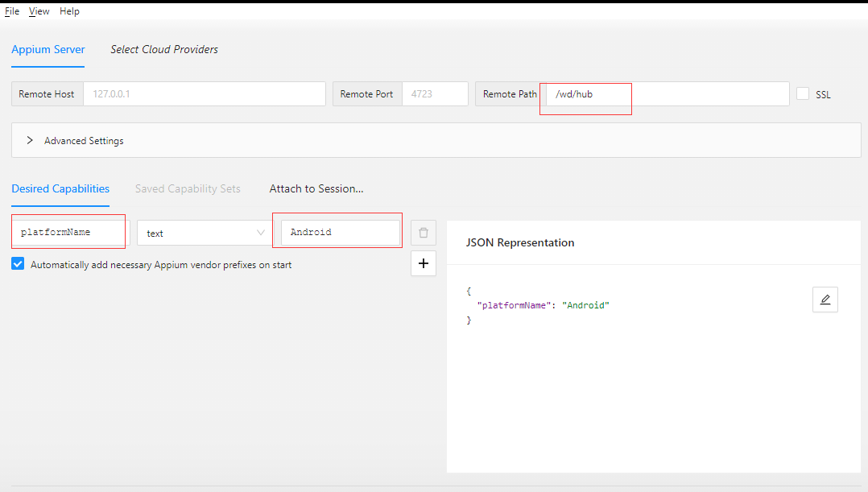Open the Attach to Session tab
This screenshot has height=492, width=868.
click(x=316, y=188)
